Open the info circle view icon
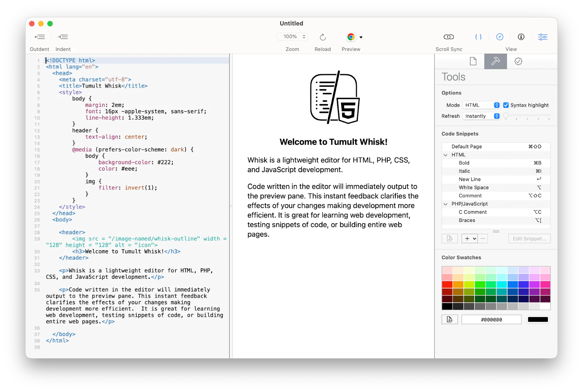The image size is (583, 392). pyautogui.click(x=521, y=37)
